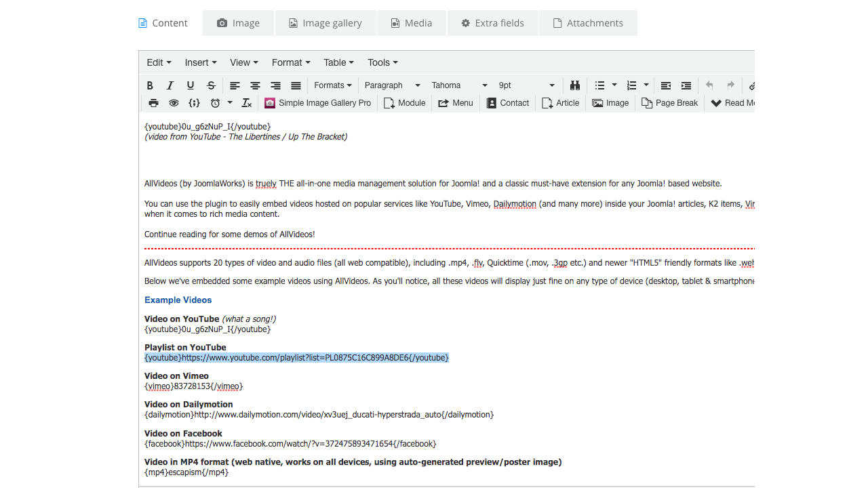Increase indent of the paragraph
Image resolution: width=868 pixels, height=488 pixels.
click(686, 85)
